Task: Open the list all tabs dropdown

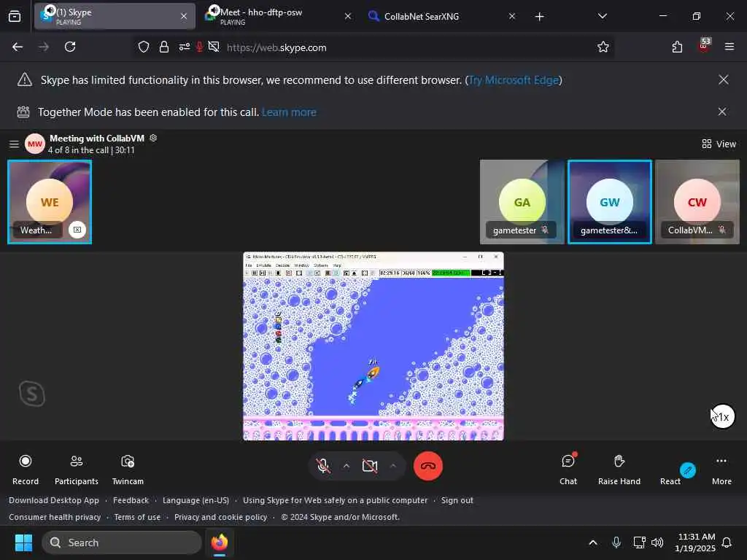Action: (602, 16)
